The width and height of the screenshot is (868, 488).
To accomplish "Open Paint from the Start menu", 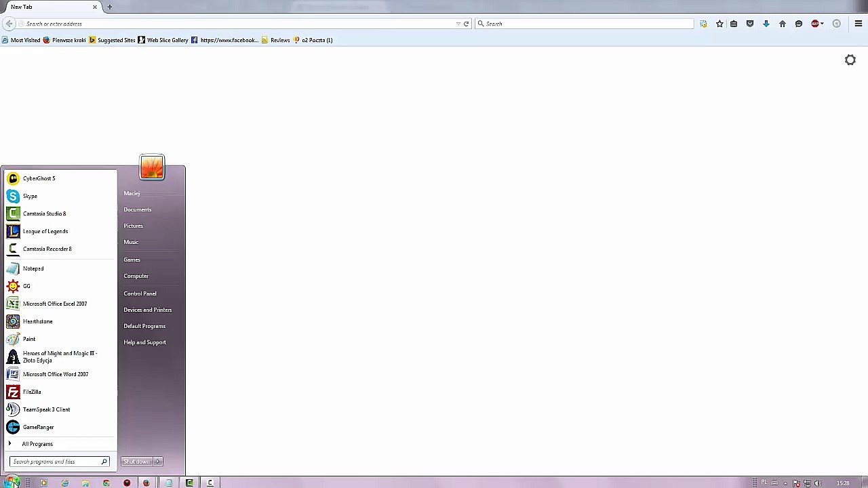I will 60,339.
